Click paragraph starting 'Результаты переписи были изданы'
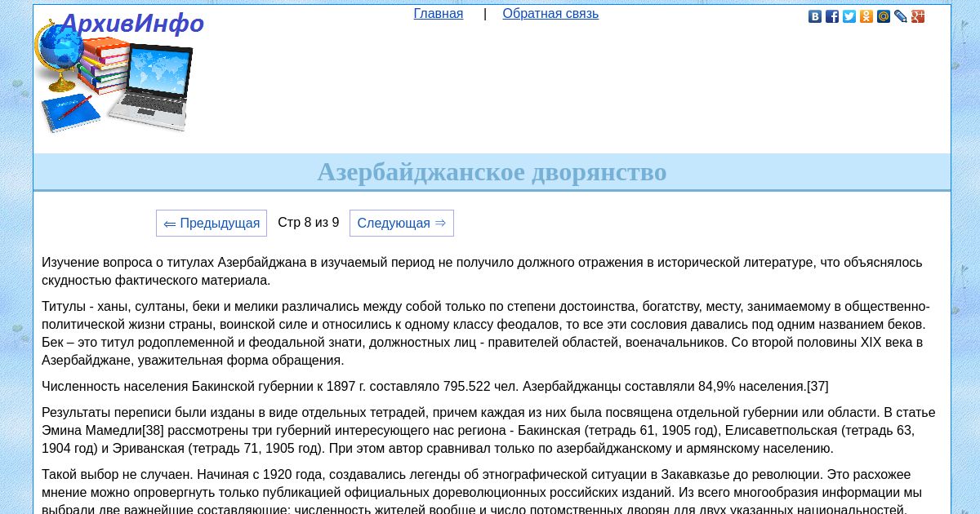Image resolution: width=980 pixels, height=514 pixels. (x=492, y=431)
